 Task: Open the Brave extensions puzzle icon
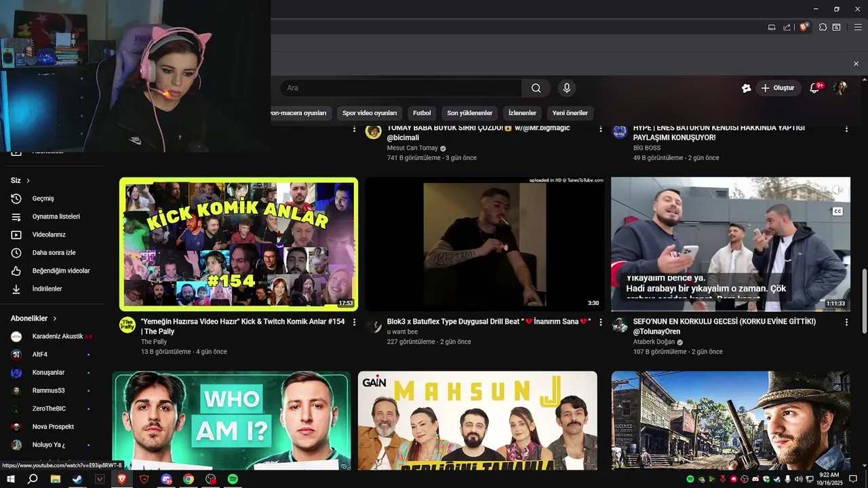click(x=823, y=27)
